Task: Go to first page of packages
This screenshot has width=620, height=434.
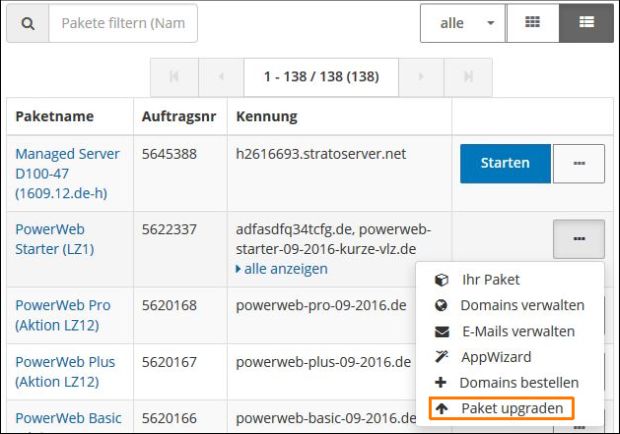Action: (x=174, y=77)
